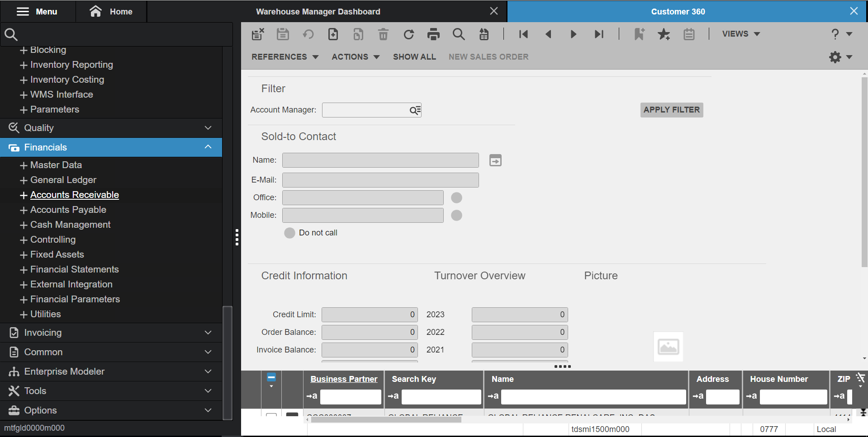Click the navigation search magnifier icon
This screenshot has height=437, width=868.
(11, 34)
